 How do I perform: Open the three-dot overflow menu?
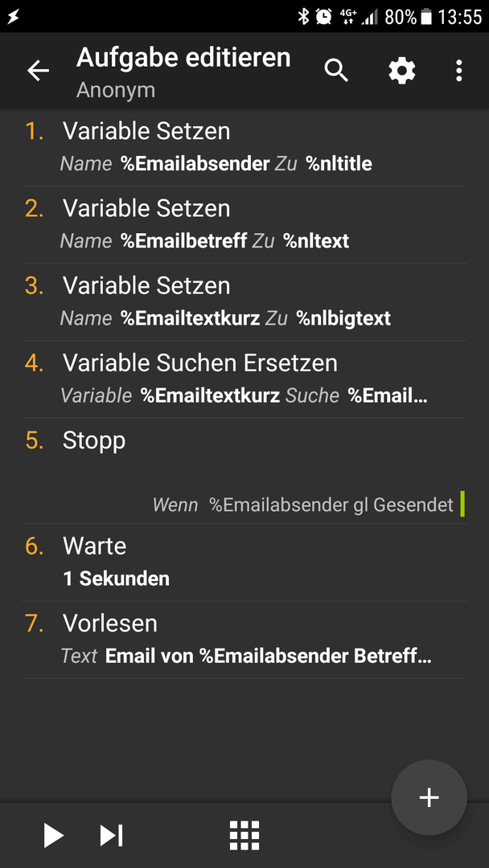[x=458, y=71]
